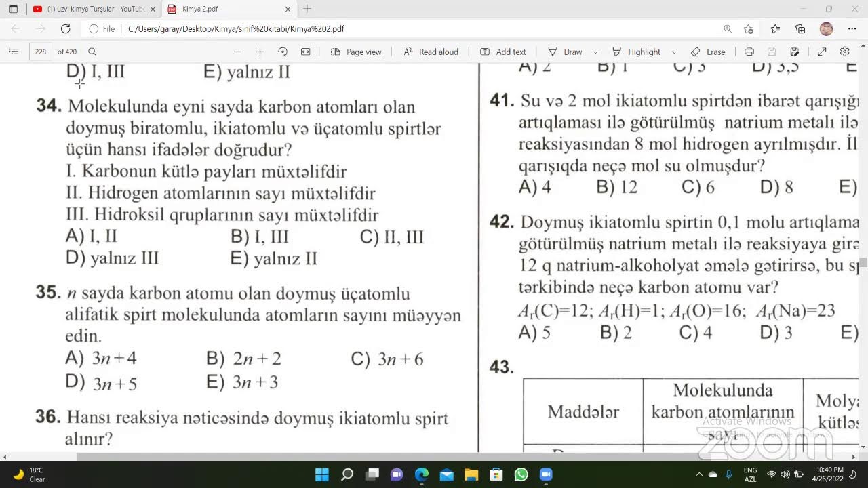Viewport: 868px width, 488px height.
Task: Click the "Maddələr" table header cell
Action: tap(583, 411)
